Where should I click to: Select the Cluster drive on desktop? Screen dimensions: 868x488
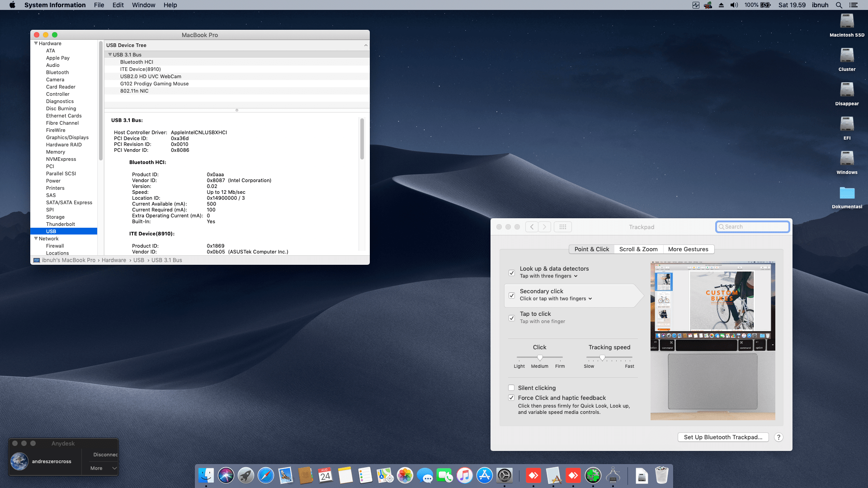[847, 60]
